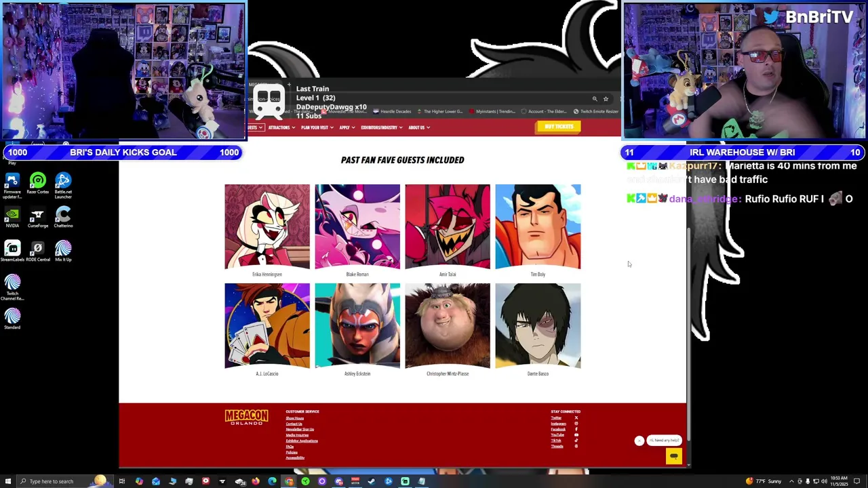Viewport: 868px width, 488px height.
Task: Open the Heardle Decades bookmark
Action: click(x=392, y=111)
